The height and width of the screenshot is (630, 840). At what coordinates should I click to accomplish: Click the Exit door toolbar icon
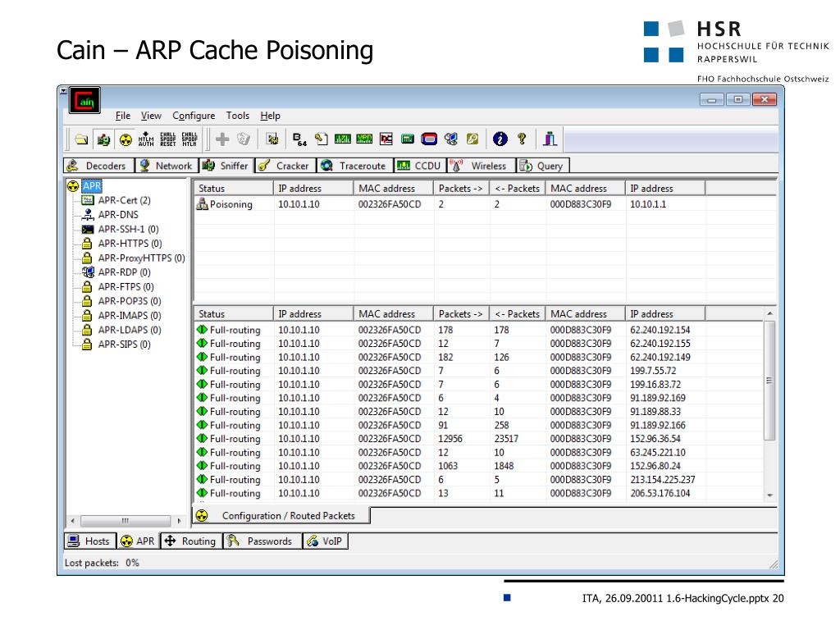pos(550,139)
